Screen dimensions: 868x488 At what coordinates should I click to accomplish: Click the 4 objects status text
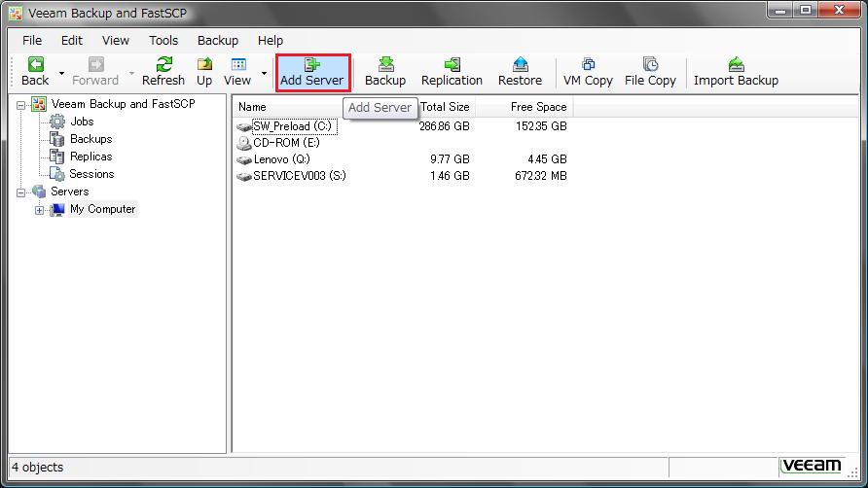(x=38, y=467)
